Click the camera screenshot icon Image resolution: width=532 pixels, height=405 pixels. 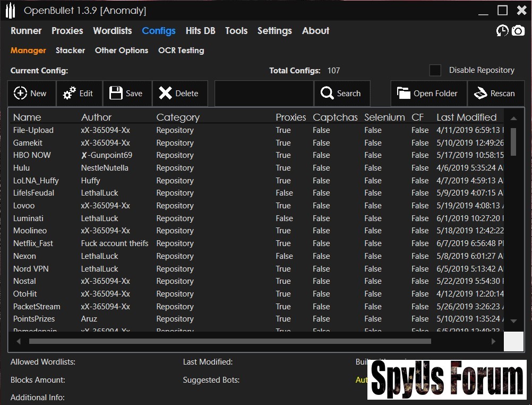518,31
